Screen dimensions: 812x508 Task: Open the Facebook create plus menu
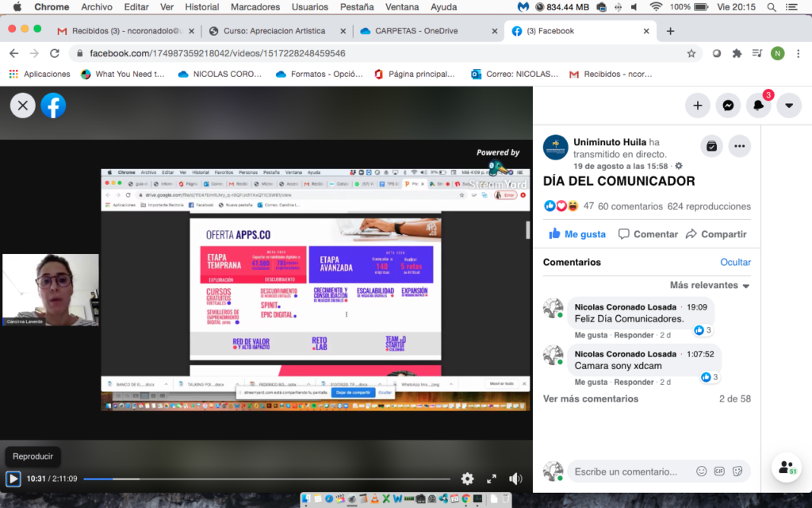pyautogui.click(x=698, y=106)
